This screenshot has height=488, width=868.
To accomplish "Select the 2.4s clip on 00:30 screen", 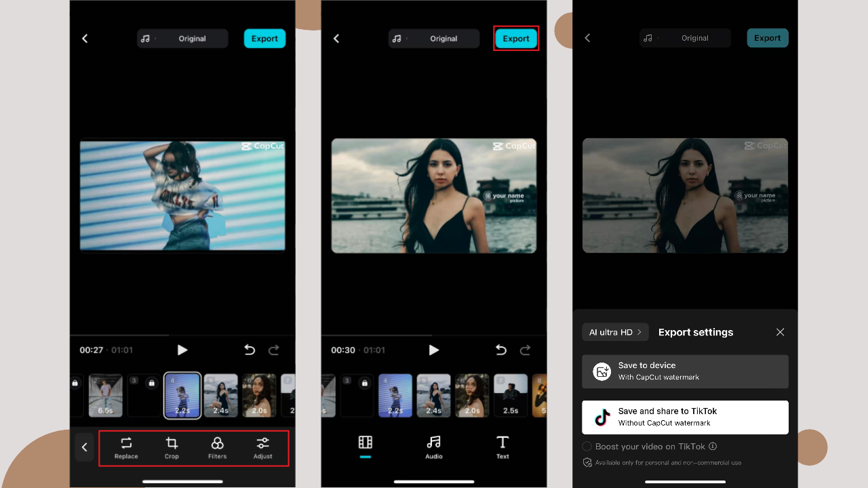I will [434, 395].
